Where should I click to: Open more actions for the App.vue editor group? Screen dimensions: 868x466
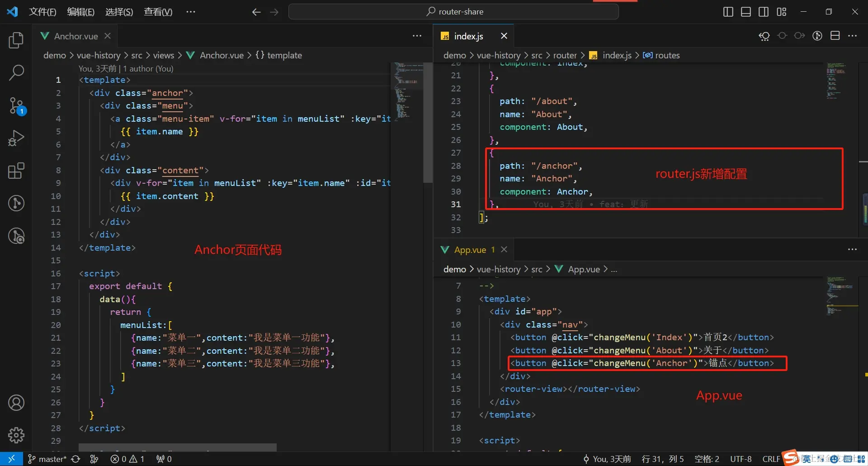(853, 250)
